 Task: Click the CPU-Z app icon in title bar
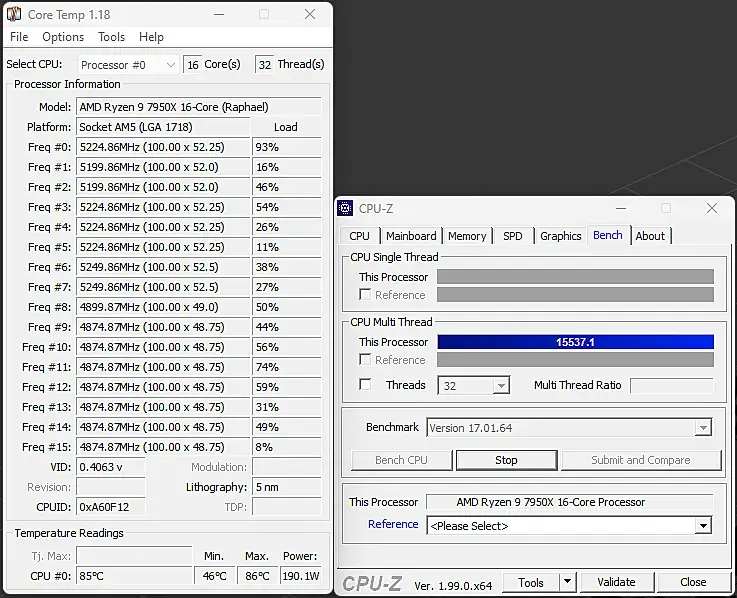pyautogui.click(x=345, y=208)
